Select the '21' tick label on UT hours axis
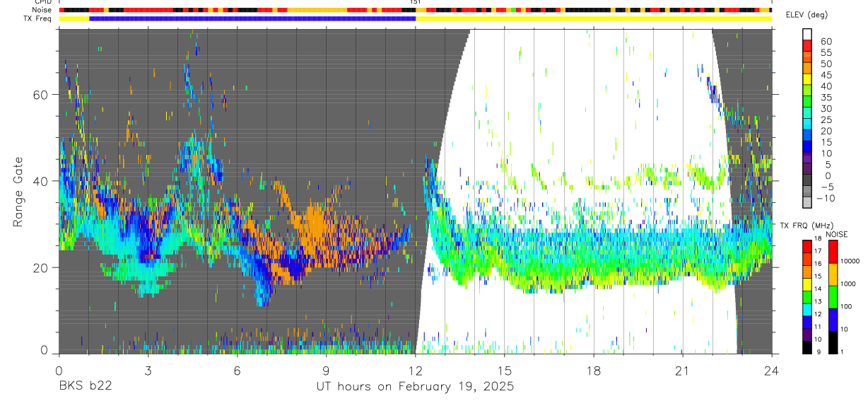 tap(683, 371)
